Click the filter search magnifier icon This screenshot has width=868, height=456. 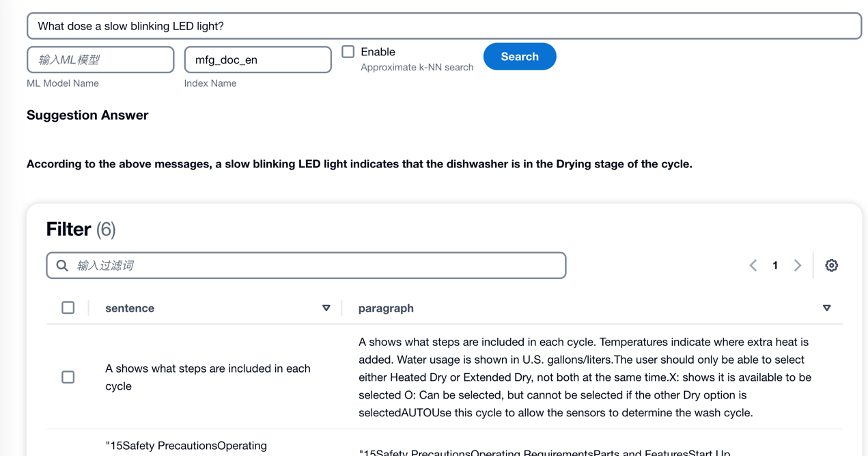[62, 265]
